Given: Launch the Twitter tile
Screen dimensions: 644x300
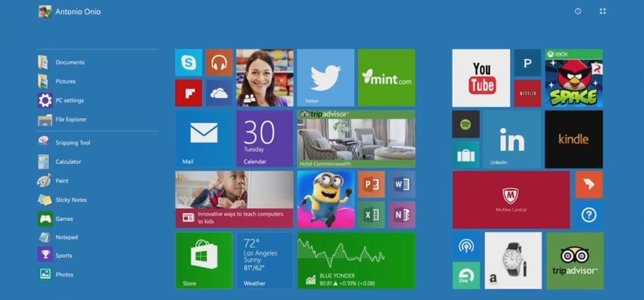Looking at the screenshot, I should [325, 77].
